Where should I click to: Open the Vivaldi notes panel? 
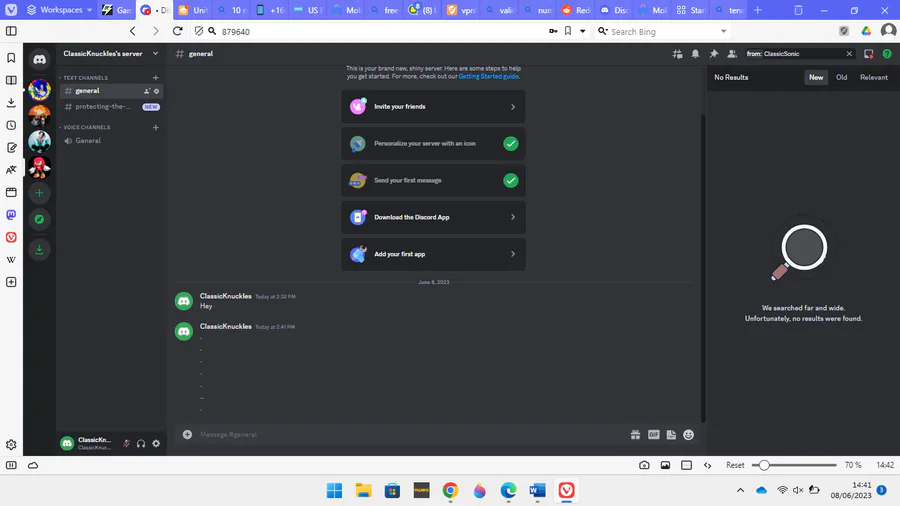coord(11,147)
